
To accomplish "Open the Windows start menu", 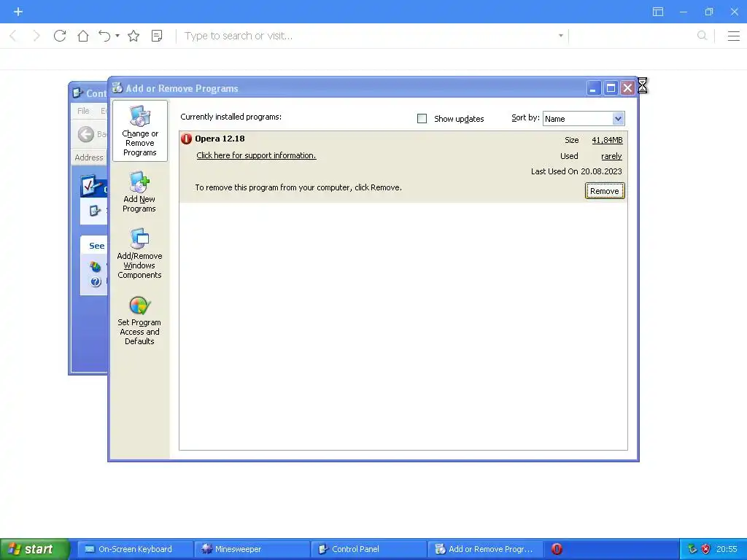I will coord(35,549).
